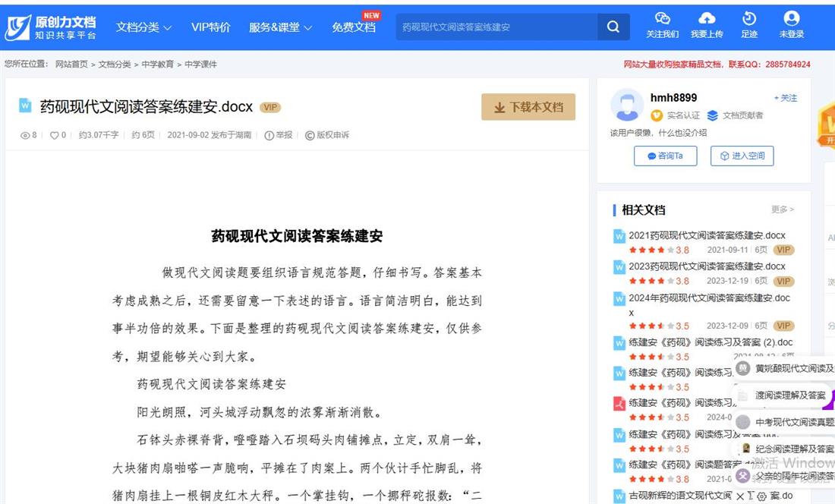
Task: Click the 举报 report icon
Action: click(269, 135)
